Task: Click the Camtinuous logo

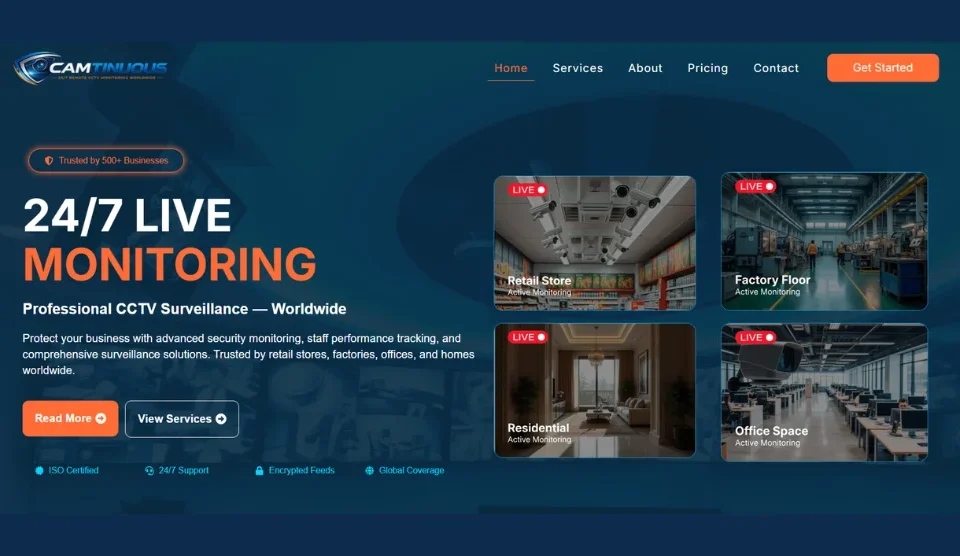Action: click(90, 68)
